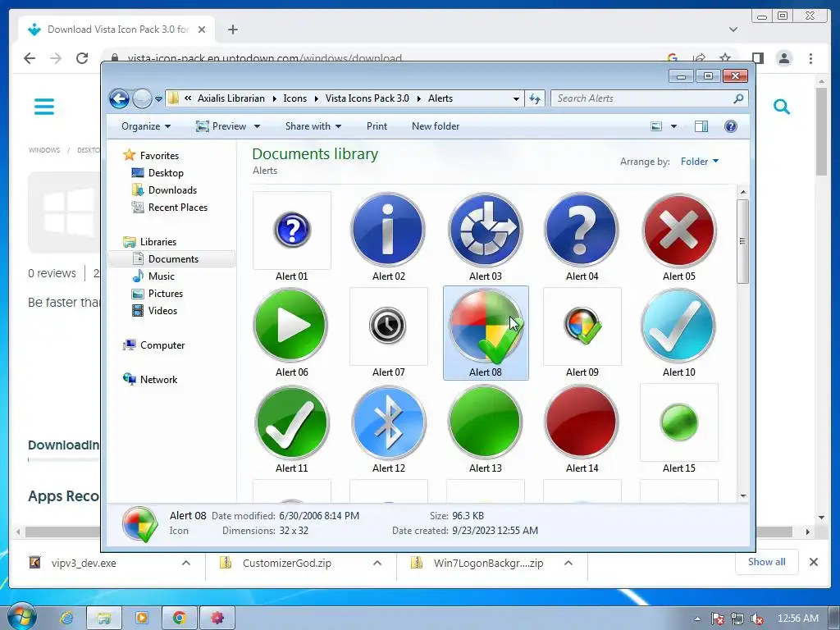
Task: Select the Alert 04 large question mark icon
Action: tap(582, 231)
